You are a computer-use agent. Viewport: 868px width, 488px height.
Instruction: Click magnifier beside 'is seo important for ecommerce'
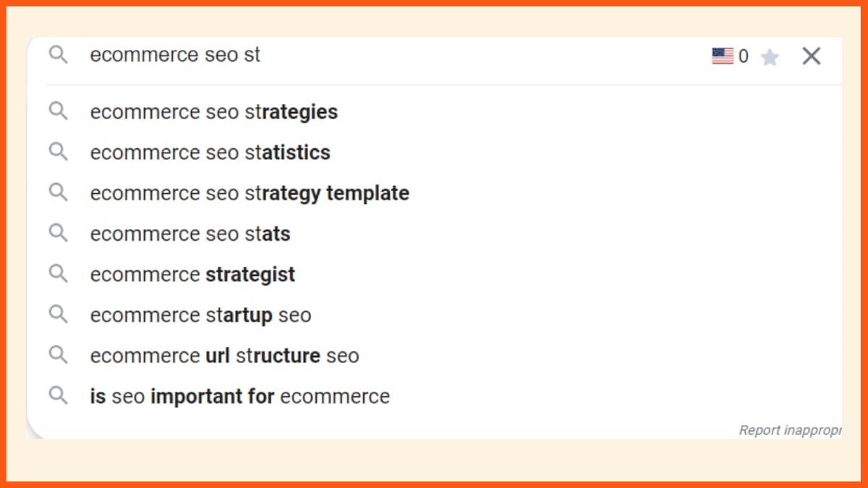pyautogui.click(x=58, y=395)
